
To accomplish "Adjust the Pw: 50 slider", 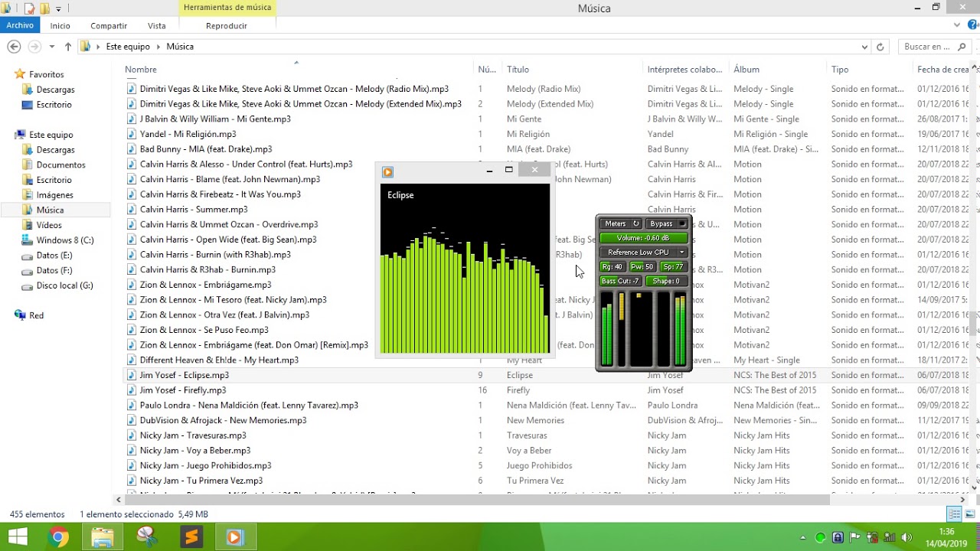I will tap(642, 267).
